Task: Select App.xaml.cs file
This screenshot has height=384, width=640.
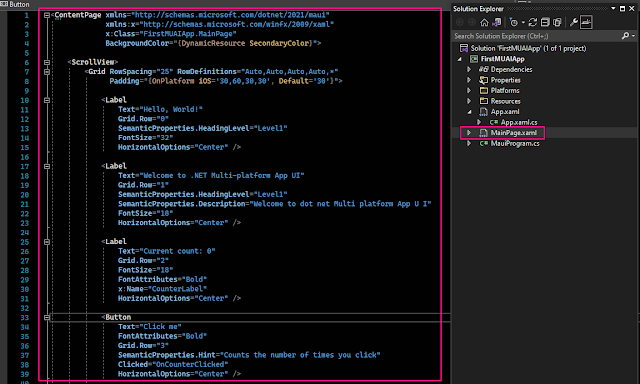Action: click(519, 122)
